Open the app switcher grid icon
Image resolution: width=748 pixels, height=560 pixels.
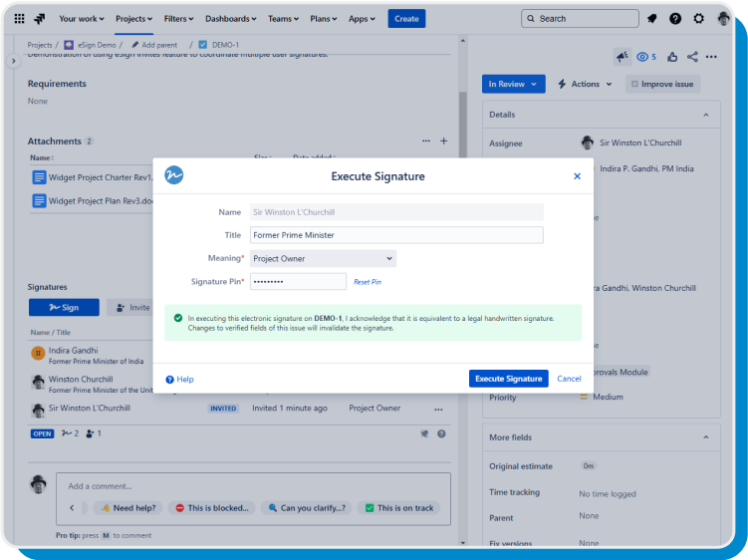19,19
